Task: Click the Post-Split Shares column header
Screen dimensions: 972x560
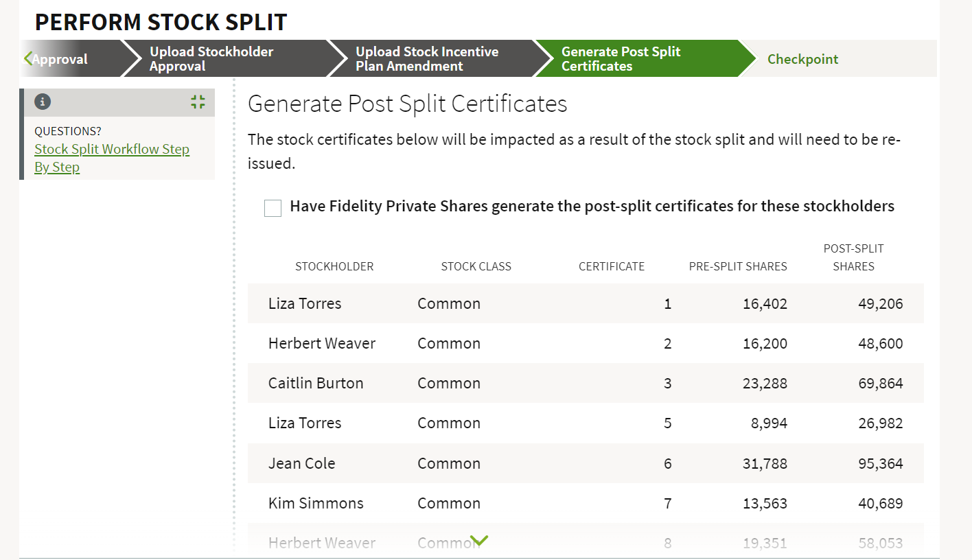Action: (853, 257)
